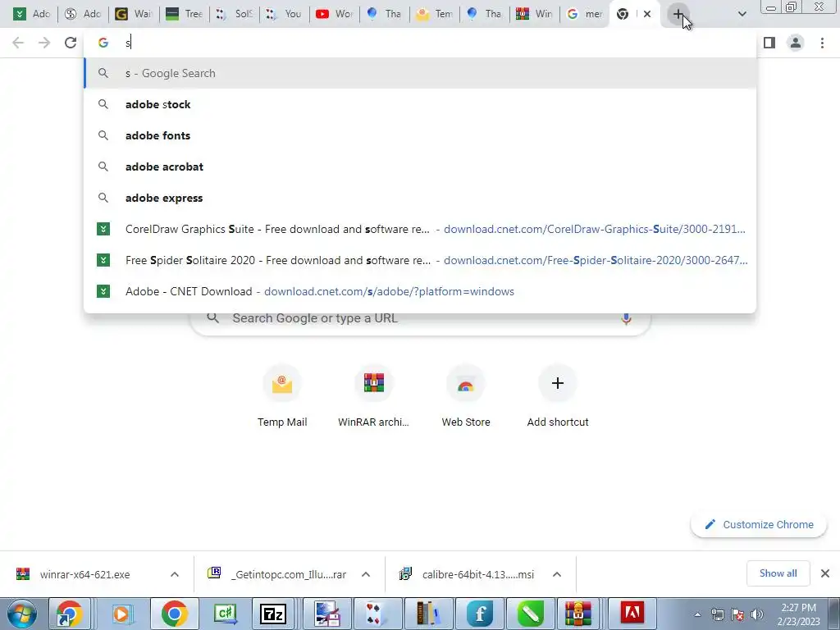
Task: Switch to the 'Wai' tab
Action: tap(134, 14)
